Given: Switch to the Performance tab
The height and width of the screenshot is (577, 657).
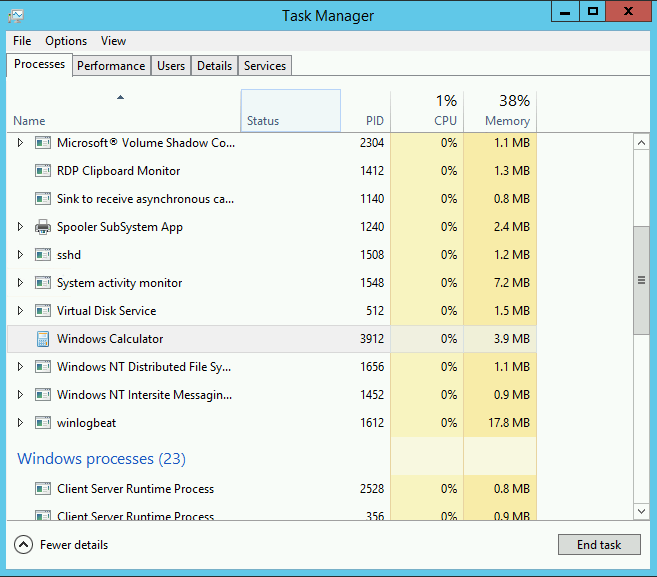Looking at the screenshot, I should pos(111,66).
